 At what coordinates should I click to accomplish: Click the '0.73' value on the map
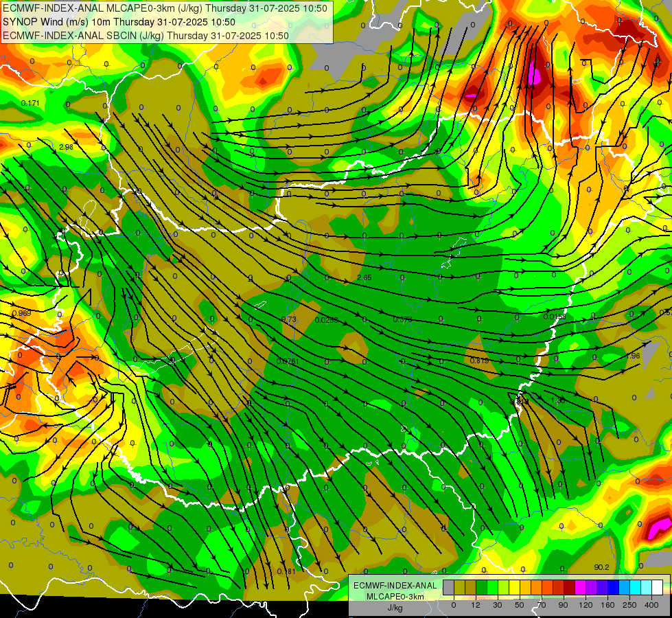point(289,319)
